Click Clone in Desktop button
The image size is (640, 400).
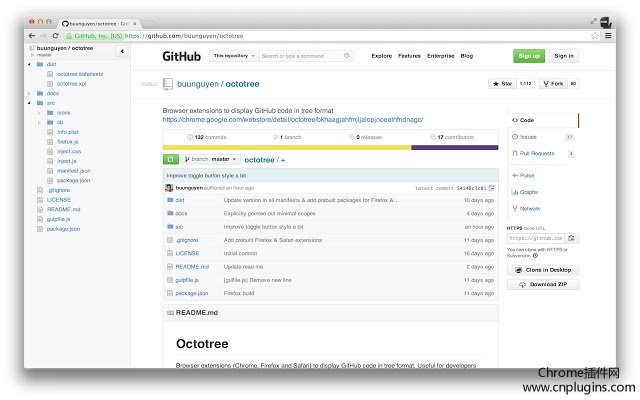coord(543,270)
